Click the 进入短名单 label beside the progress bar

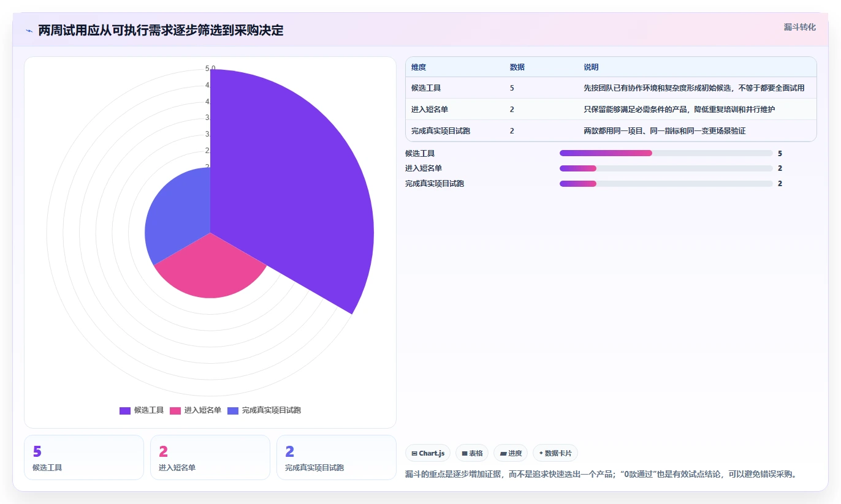424,168
